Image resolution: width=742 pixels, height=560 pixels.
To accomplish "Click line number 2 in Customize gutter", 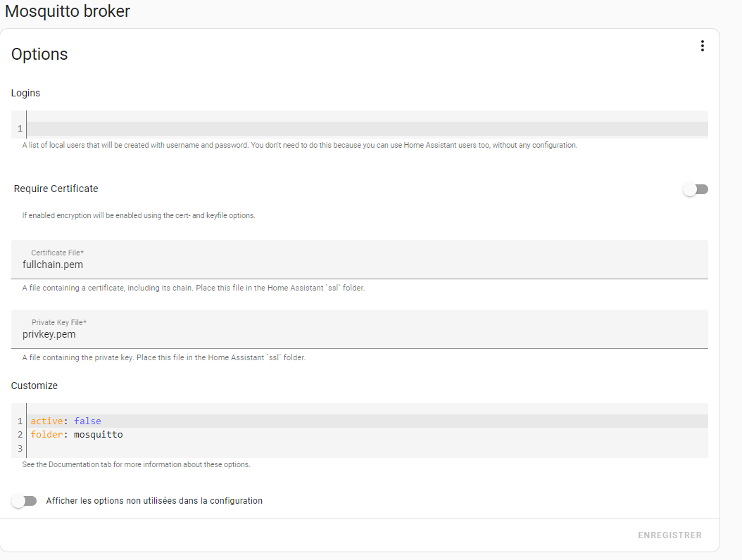I will (x=20, y=435).
